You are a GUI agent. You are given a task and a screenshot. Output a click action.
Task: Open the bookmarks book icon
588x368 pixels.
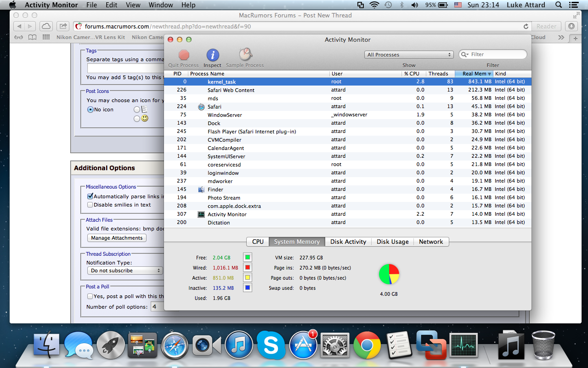pyautogui.click(x=32, y=37)
